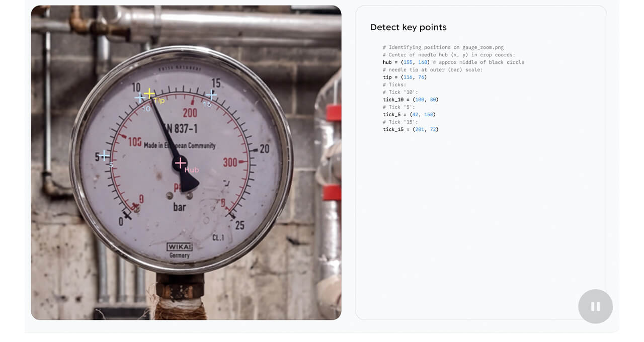The width and height of the screenshot is (644, 342).
Task: Click the red pipe valve handle on right
Action: click(x=333, y=112)
